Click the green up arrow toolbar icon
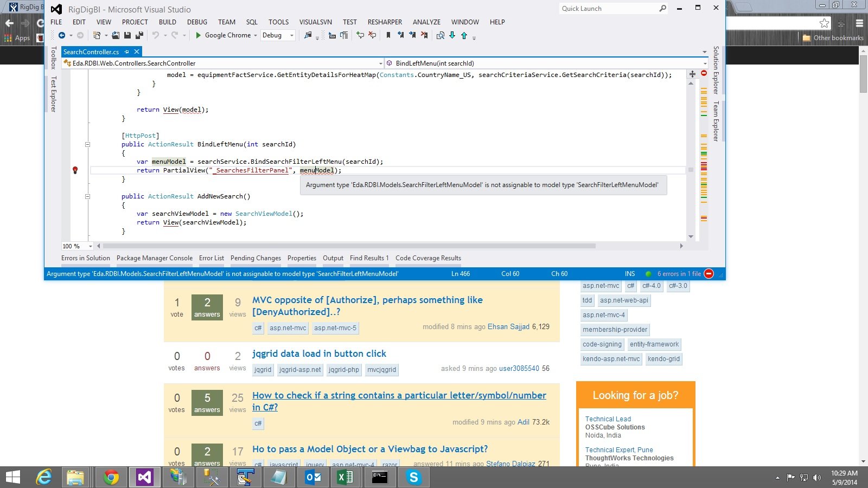Viewport: 868px width, 488px height. click(464, 36)
